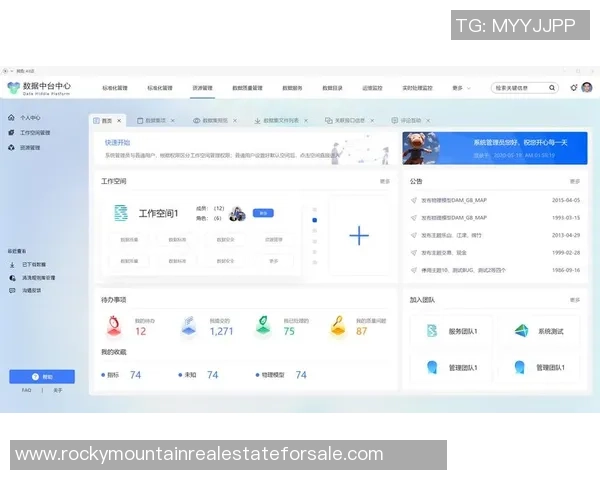Click the blue paperclip submitted icon

[189, 326]
